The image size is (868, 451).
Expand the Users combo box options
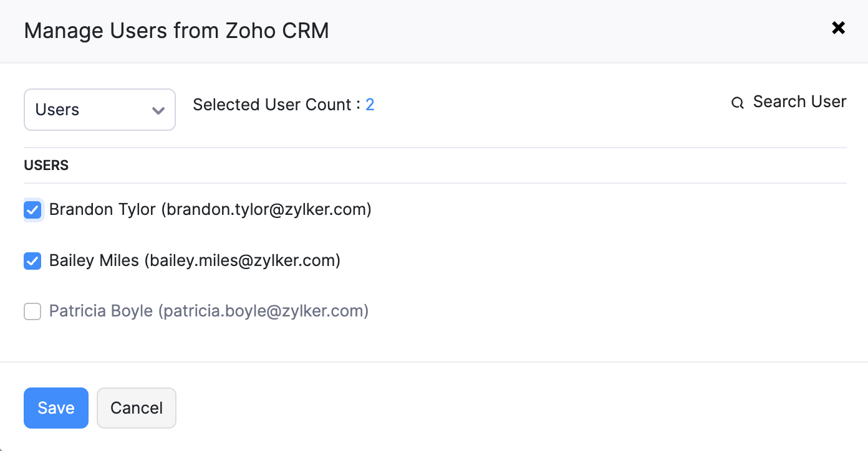100,109
